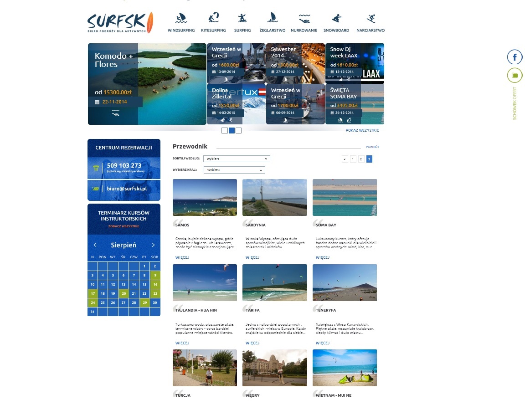Open the Snowboard category icon
The image size is (525, 420).
tap(336, 18)
